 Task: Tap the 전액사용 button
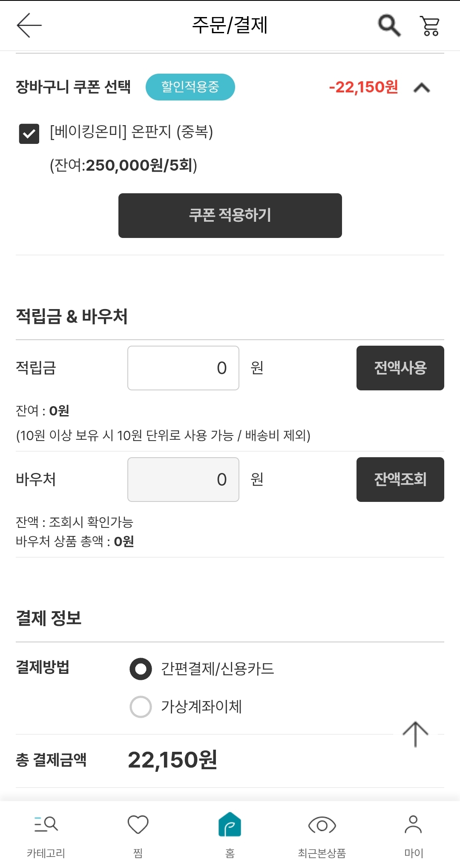tap(400, 368)
